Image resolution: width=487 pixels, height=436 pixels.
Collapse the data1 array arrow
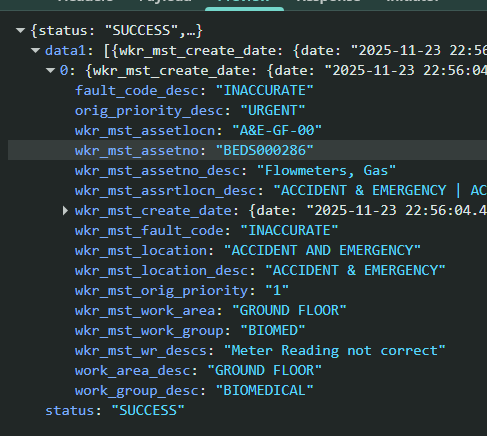pos(35,51)
